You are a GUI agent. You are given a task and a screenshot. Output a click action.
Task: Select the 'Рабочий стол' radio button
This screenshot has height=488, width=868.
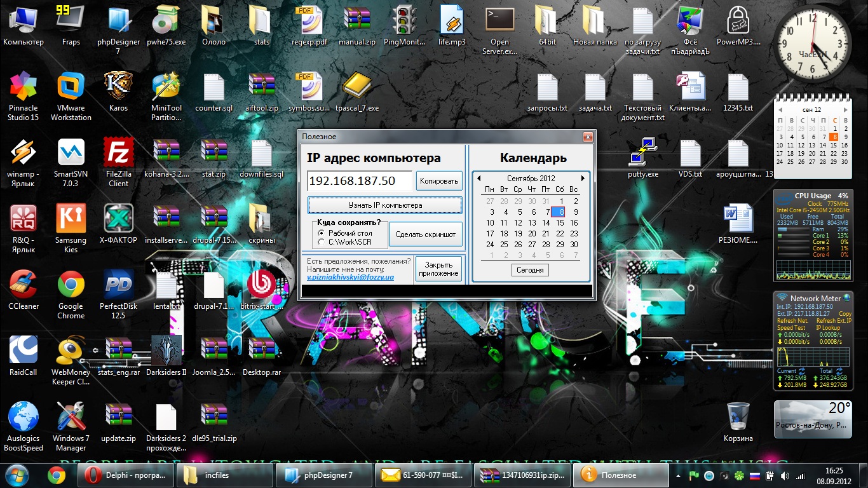click(x=321, y=233)
